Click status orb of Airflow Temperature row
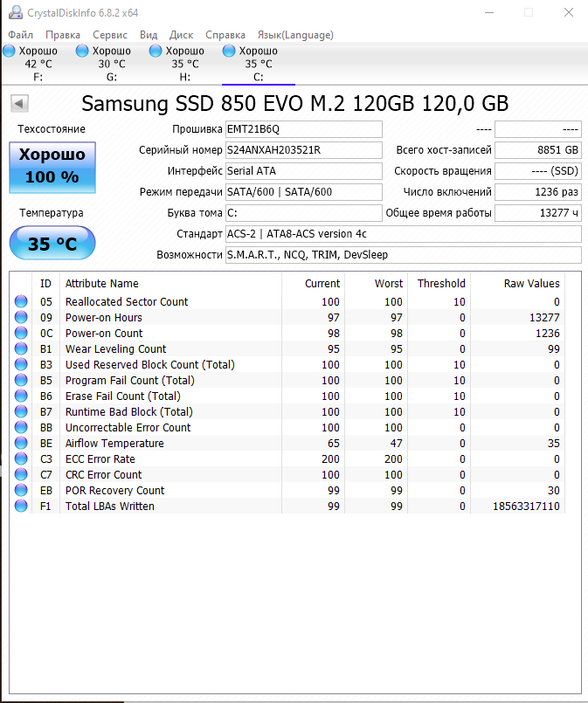Screen dimensions: 588x703 point(21,443)
